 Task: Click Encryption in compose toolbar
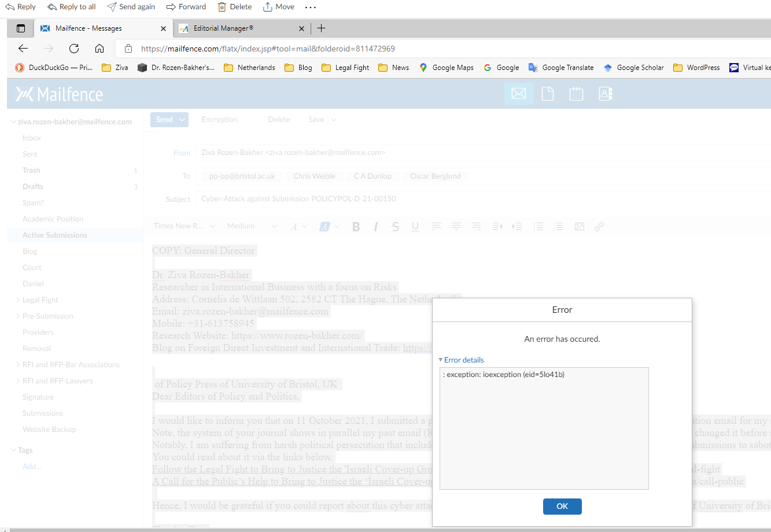(x=219, y=120)
